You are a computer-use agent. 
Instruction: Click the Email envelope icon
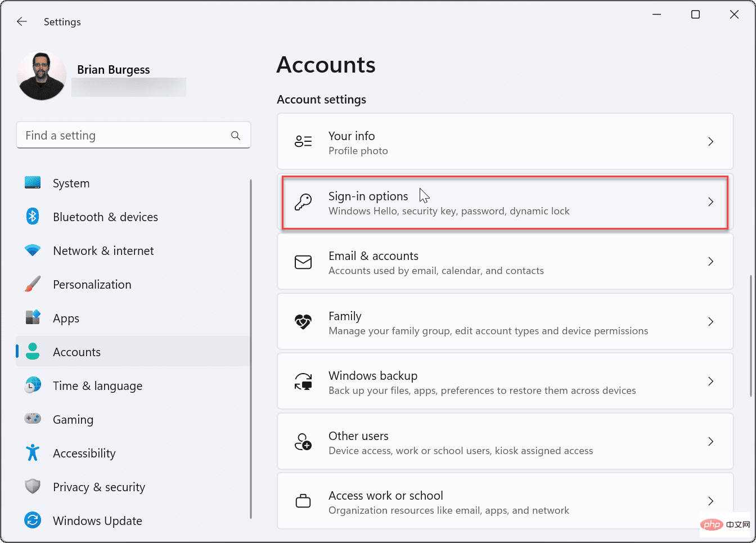[303, 262]
